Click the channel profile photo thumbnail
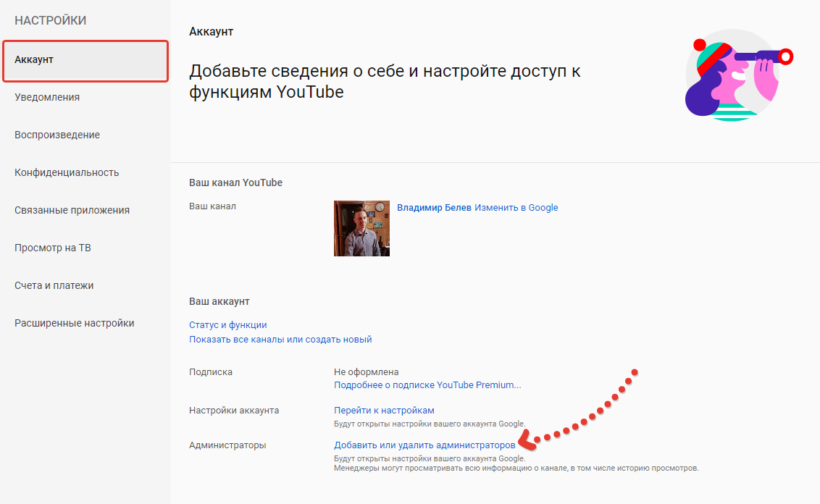This screenshot has height=504, width=820. [361, 229]
